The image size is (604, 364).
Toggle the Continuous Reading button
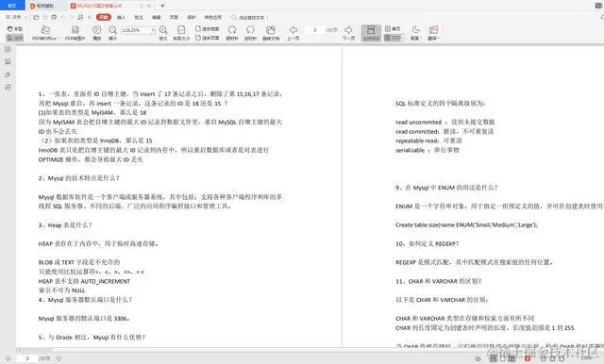(371, 33)
